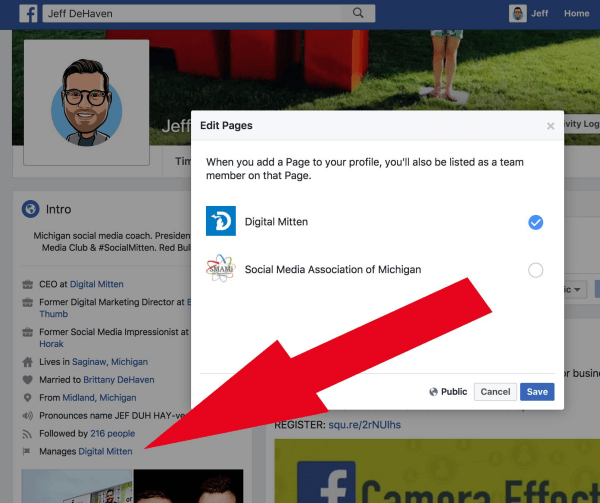Open the right featured photo of two men
This screenshot has height=503, width=600.
tap(188, 486)
